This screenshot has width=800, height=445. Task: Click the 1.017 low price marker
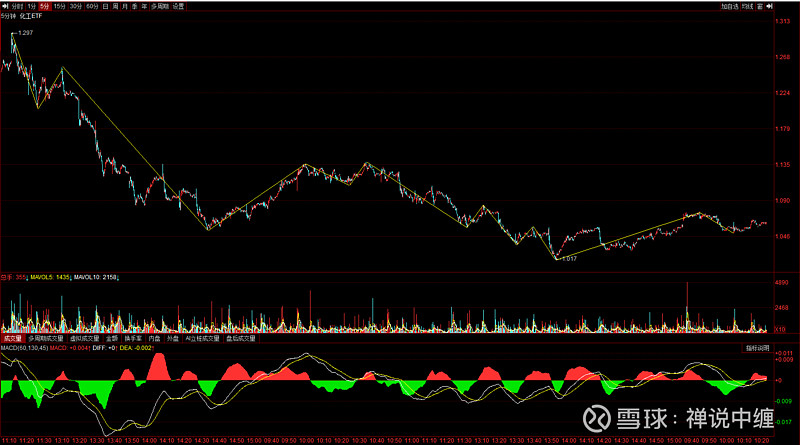pyautogui.click(x=569, y=259)
